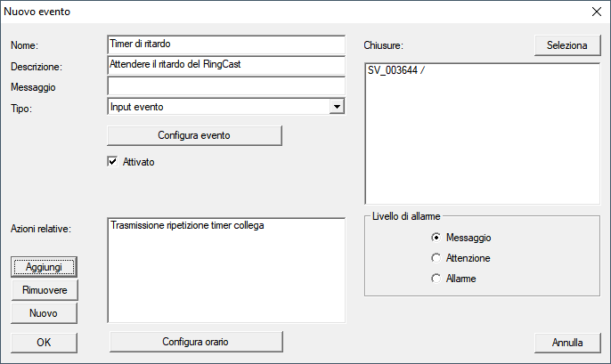Click into the Nome text field

pos(225,44)
